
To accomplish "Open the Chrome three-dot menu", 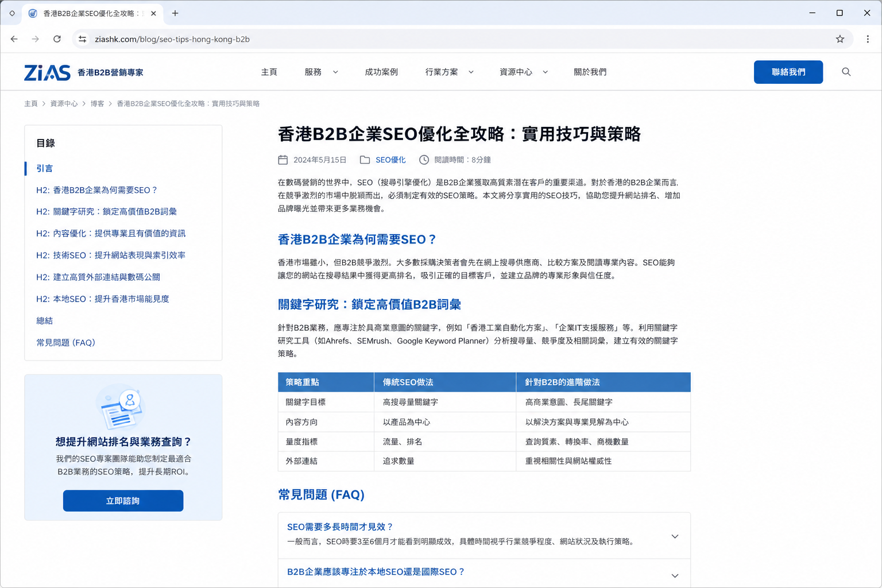I will pyautogui.click(x=868, y=39).
